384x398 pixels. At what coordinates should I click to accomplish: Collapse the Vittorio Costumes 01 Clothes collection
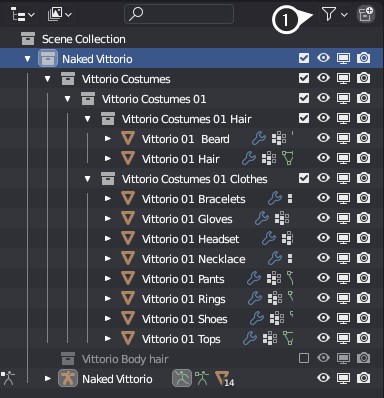pos(87,179)
